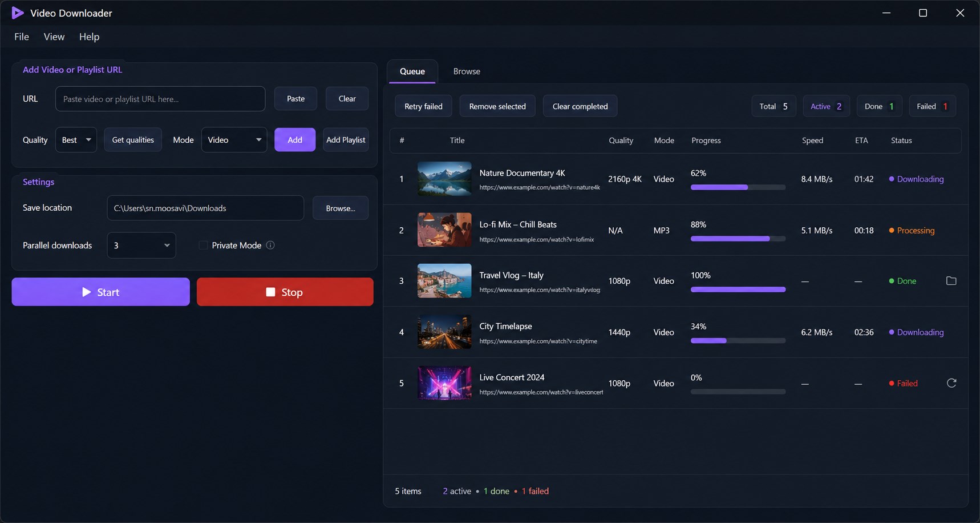Click the Quality column header
The height and width of the screenshot is (523, 980).
point(621,140)
